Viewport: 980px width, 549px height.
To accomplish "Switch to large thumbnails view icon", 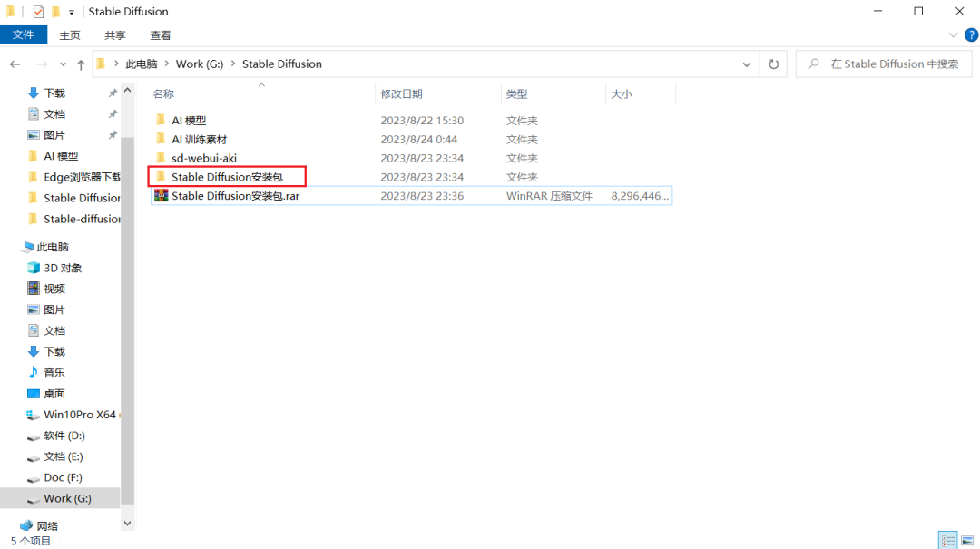I will (x=967, y=540).
